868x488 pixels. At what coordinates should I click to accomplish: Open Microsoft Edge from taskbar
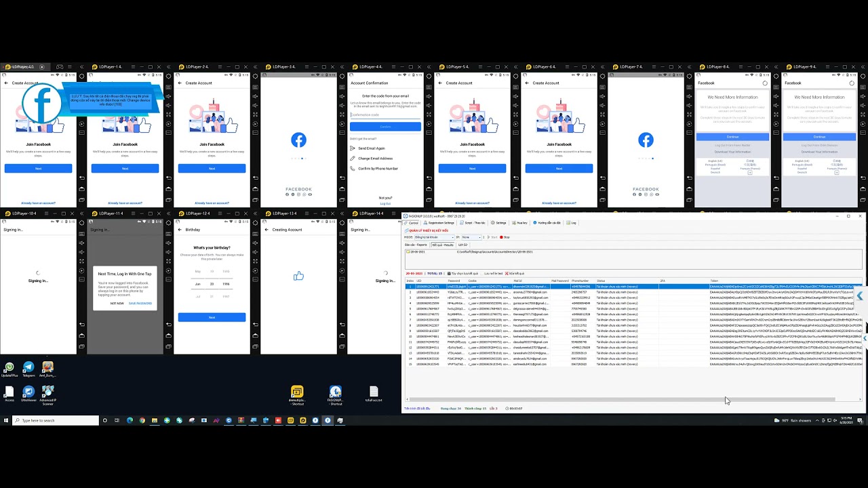pos(130,420)
